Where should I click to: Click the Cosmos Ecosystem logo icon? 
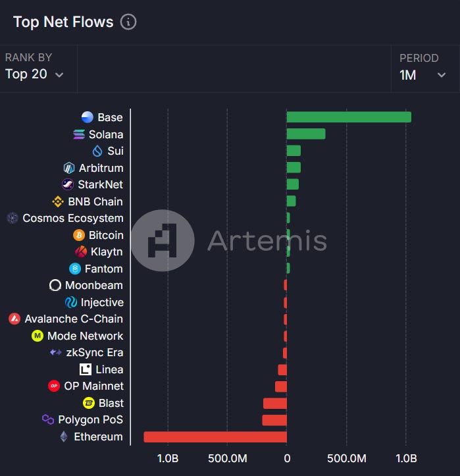click(13, 218)
